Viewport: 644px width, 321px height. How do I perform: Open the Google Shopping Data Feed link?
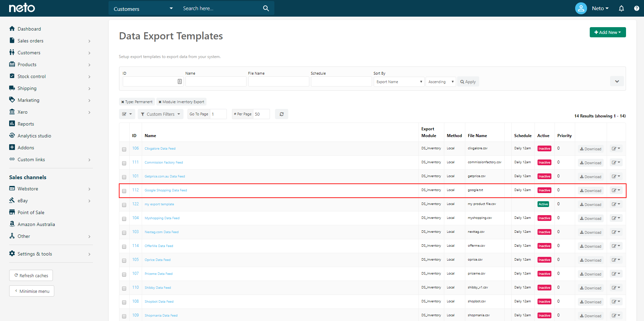click(166, 190)
